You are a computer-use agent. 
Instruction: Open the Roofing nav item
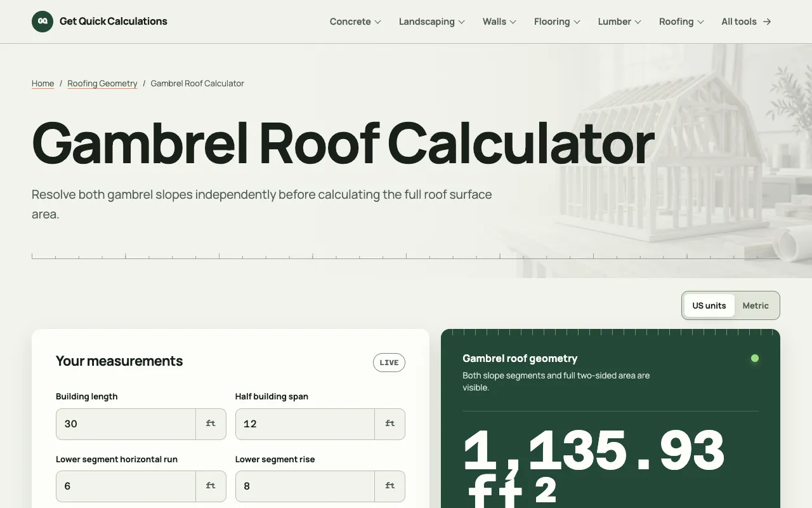click(681, 22)
